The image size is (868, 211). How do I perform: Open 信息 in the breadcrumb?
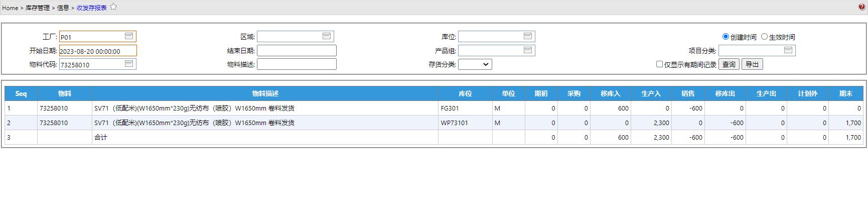pos(63,8)
